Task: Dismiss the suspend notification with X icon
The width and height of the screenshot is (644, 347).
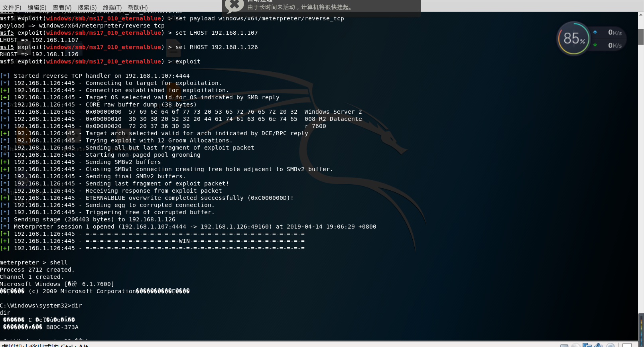Action: (x=234, y=5)
